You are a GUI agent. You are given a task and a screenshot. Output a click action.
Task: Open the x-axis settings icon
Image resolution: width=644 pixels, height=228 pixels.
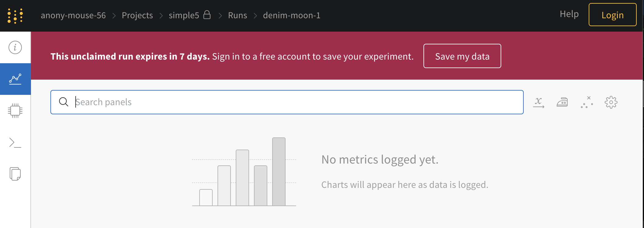[x=539, y=102]
